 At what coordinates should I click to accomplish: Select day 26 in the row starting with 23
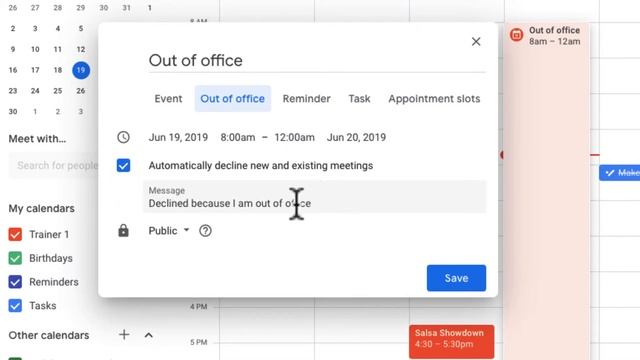pyautogui.click(x=81, y=91)
